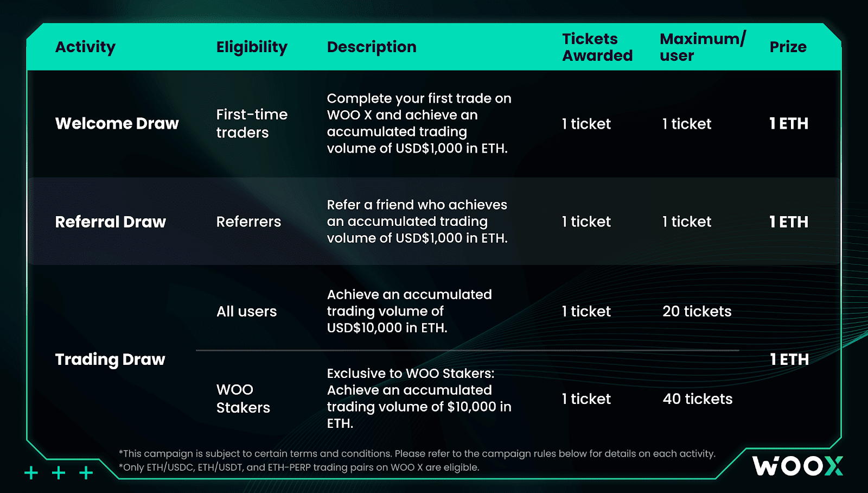868x493 pixels.
Task: Select the Referral Draw activity row
Action: pyautogui.click(x=434, y=221)
